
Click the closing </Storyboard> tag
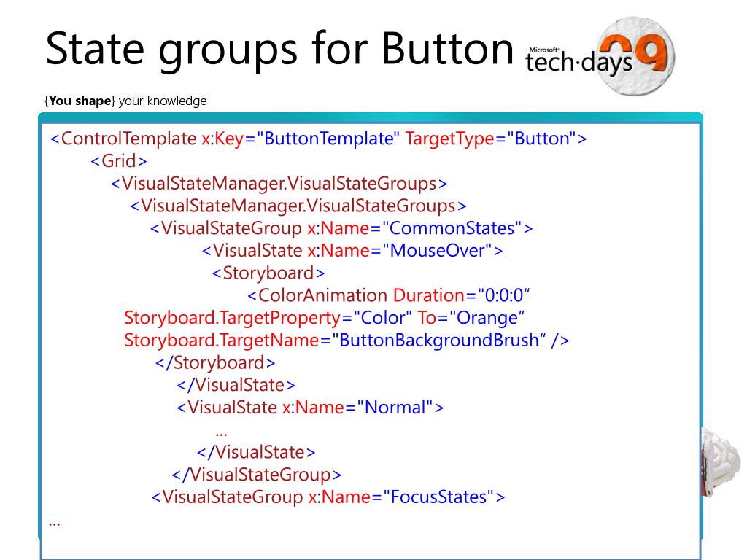[215, 362]
